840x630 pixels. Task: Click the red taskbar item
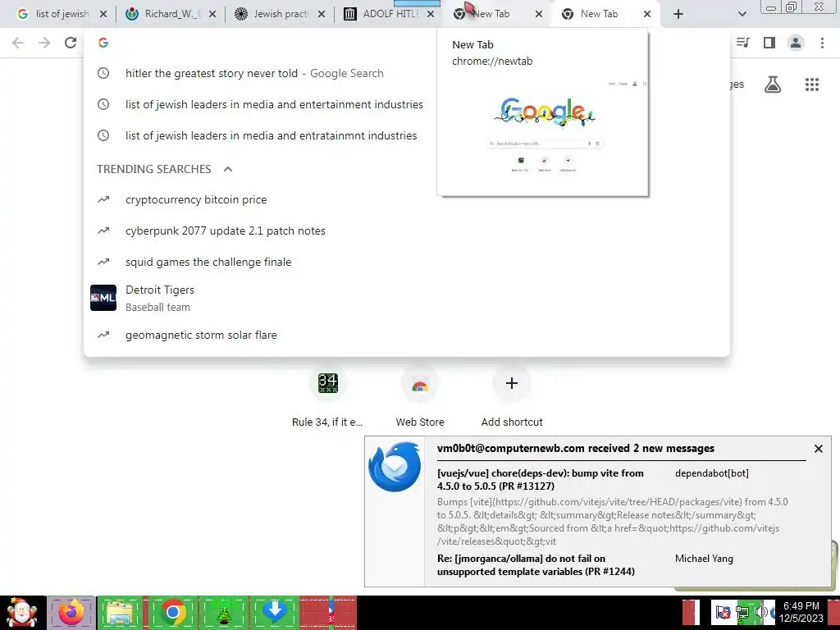click(328, 613)
